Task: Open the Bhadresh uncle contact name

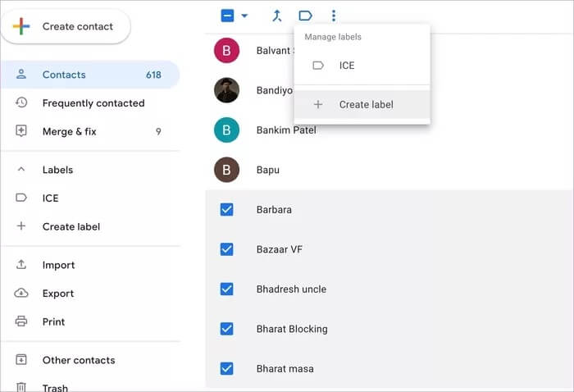Action: coord(291,289)
